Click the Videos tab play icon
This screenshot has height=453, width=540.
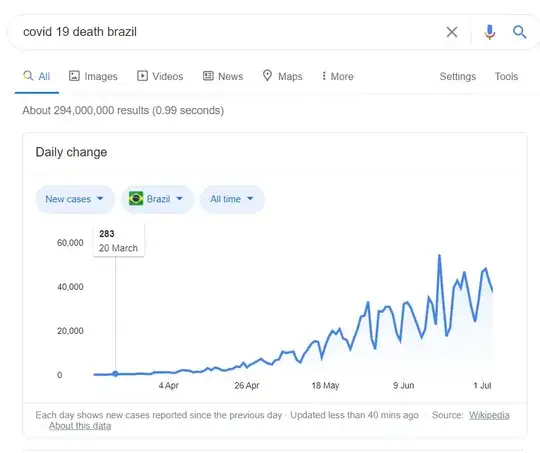tap(142, 76)
